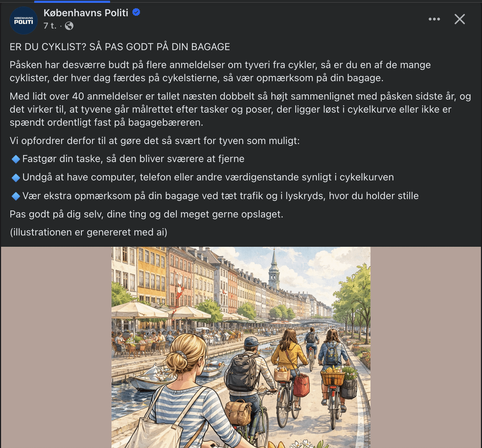Click the Københavns Politi page name
The width and height of the screenshot is (482, 448).
[x=86, y=13]
